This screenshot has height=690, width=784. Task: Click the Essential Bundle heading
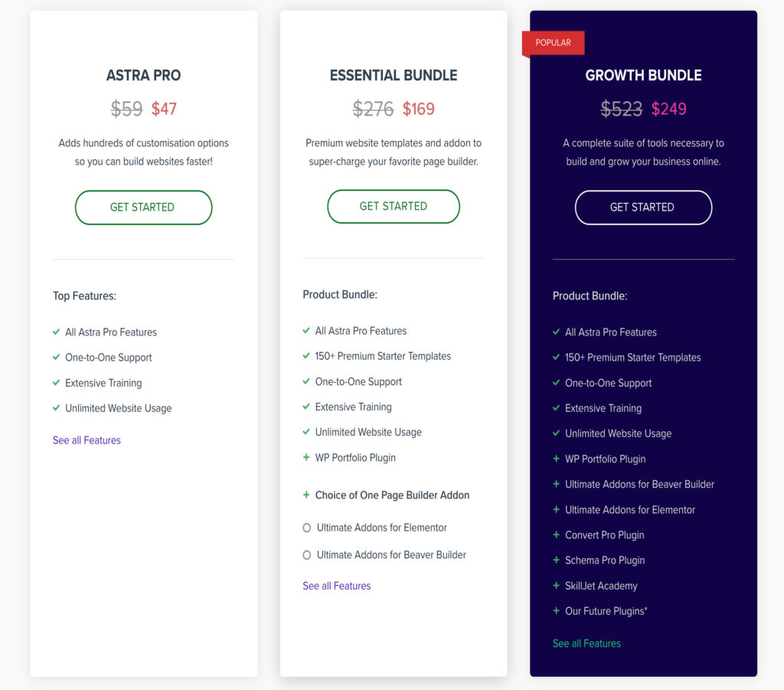point(394,76)
